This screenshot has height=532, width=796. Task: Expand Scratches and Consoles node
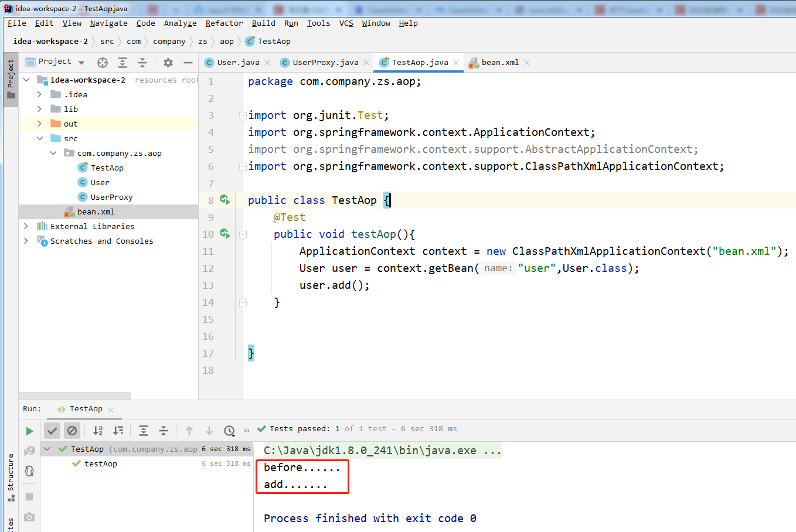(26, 241)
